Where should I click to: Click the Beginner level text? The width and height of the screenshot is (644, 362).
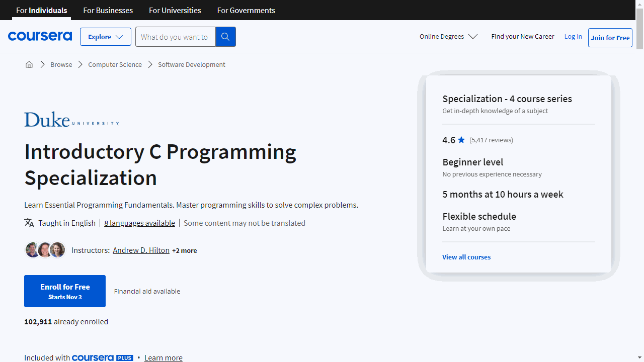coord(473,162)
